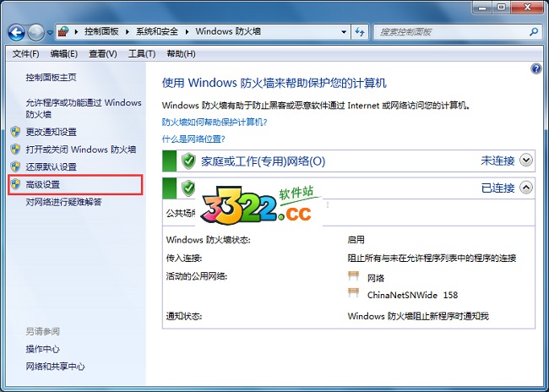Viewport: 549px width, 392px height.
Task: Click bench icon next to 网络
Action: click(x=354, y=276)
